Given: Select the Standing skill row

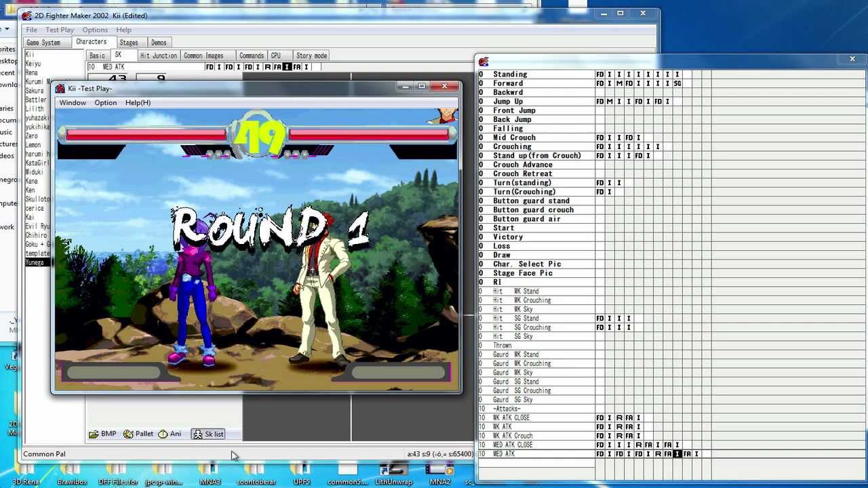Looking at the screenshot, I should click(536, 75).
